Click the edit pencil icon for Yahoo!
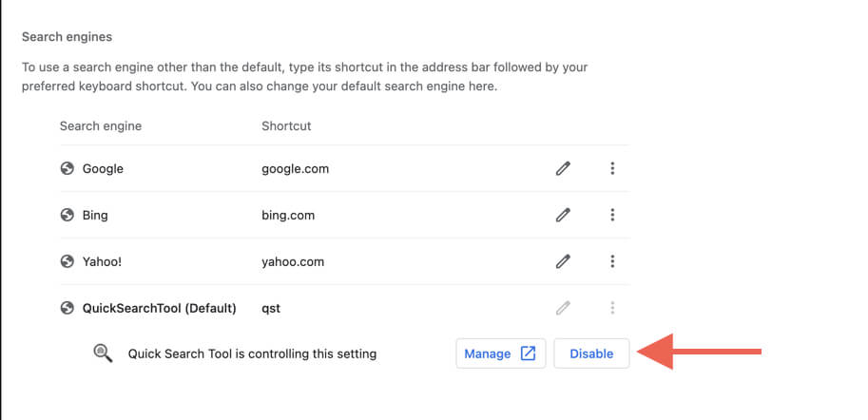Viewport: 868px width, 420px height. coord(563,261)
